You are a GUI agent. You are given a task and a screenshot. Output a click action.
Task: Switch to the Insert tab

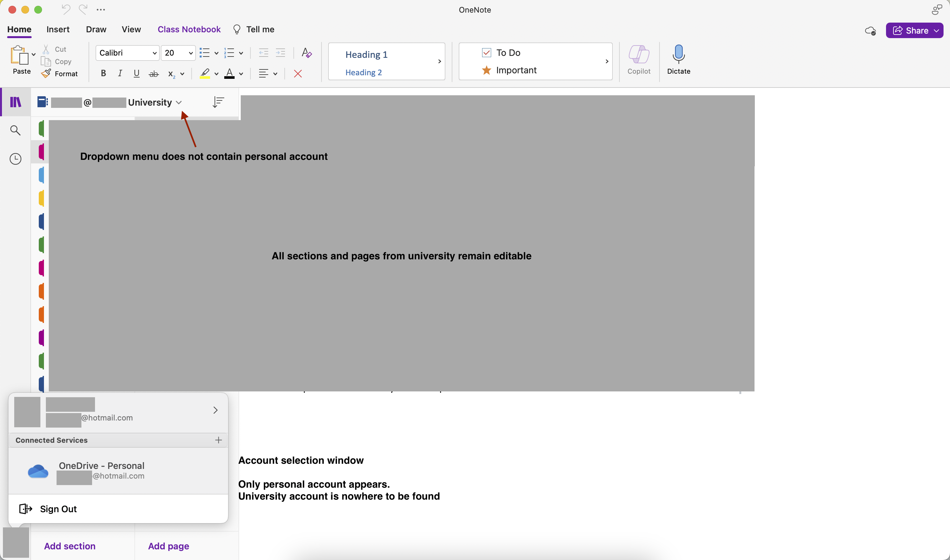[58, 29]
